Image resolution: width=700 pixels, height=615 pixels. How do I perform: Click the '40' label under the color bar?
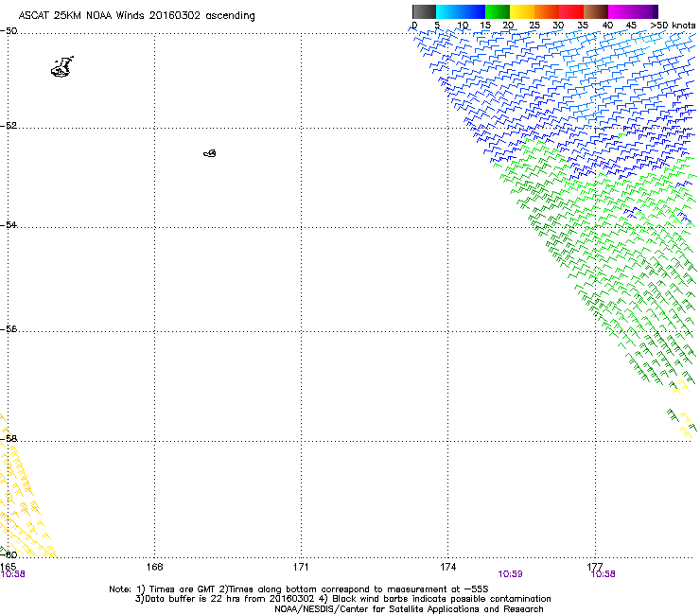point(607,26)
